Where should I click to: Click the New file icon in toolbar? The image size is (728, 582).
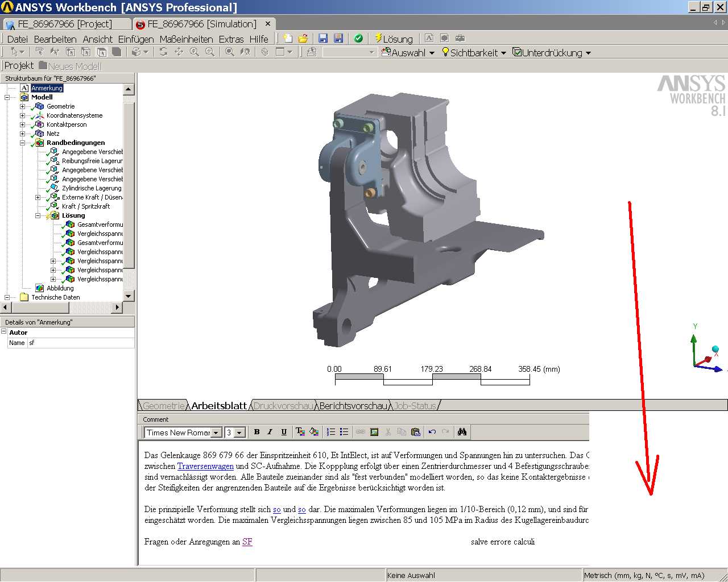tap(288, 39)
